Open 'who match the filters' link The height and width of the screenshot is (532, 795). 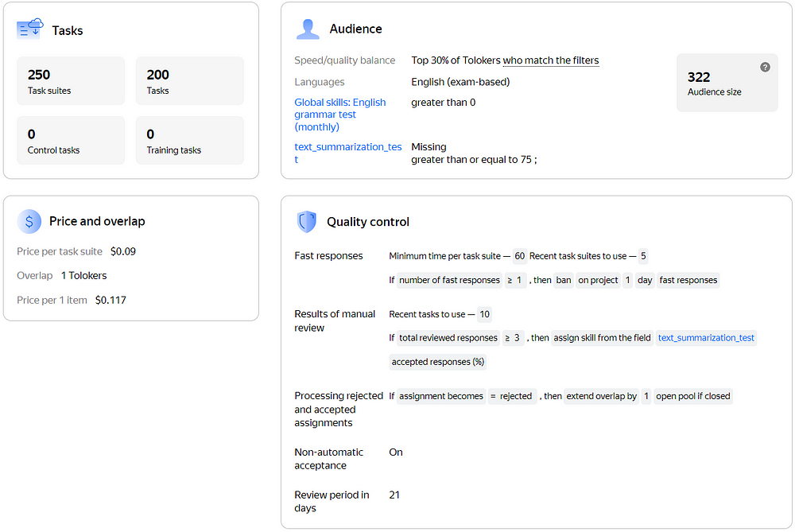[x=551, y=60]
